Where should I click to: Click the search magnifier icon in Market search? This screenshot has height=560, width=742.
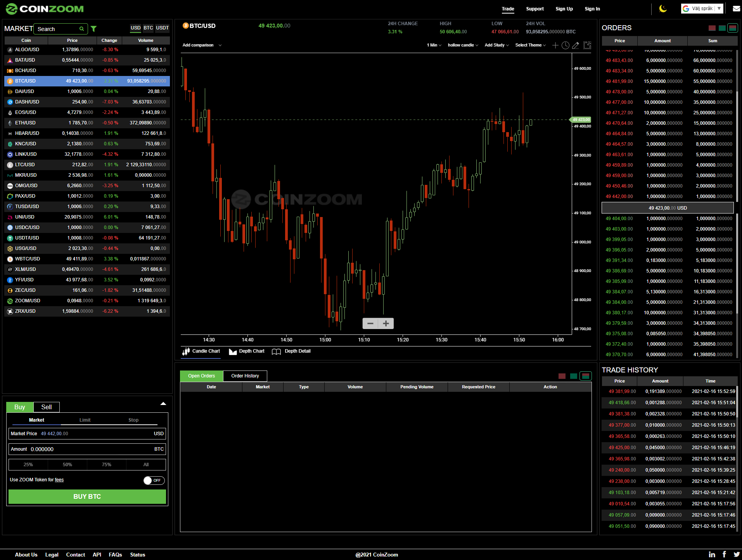click(81, 29)
